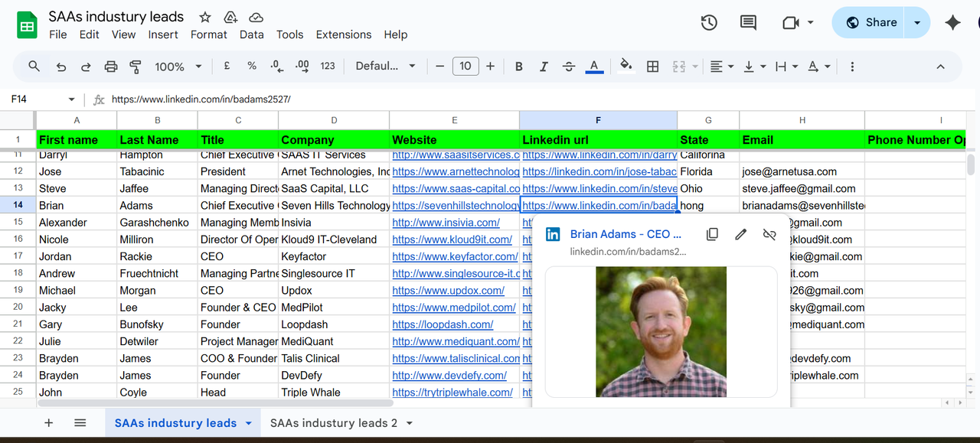Screen dimensions: 980x443
Task: Open the text color picker
Action: click(593, 67)
